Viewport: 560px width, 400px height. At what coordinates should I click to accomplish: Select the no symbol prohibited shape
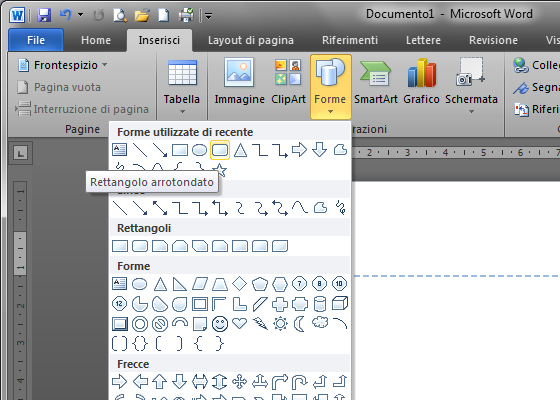click(160, 324)
